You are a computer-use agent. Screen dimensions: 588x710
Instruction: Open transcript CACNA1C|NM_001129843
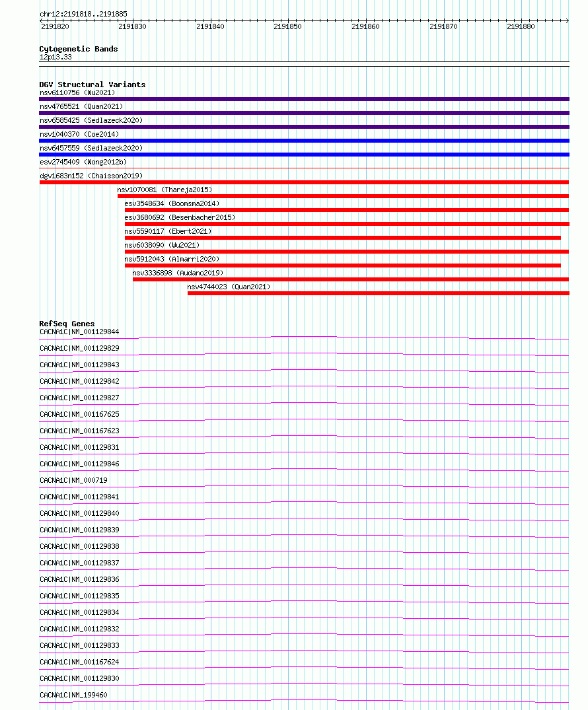[x=79, y=365]
